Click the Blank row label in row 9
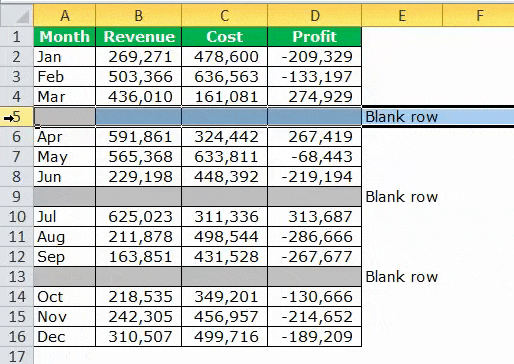 pyautogui.click(x=401, y=197)
